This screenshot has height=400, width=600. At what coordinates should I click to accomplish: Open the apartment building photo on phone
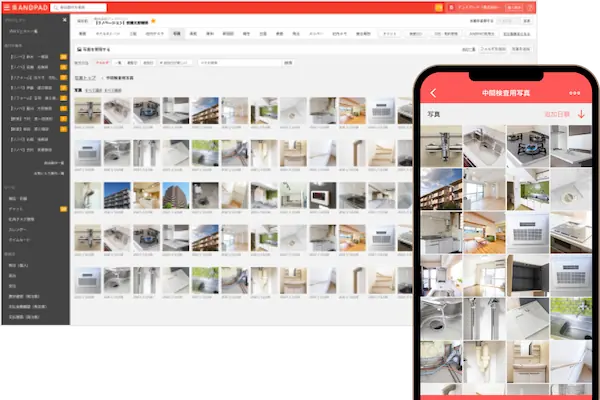pos(441,187)
